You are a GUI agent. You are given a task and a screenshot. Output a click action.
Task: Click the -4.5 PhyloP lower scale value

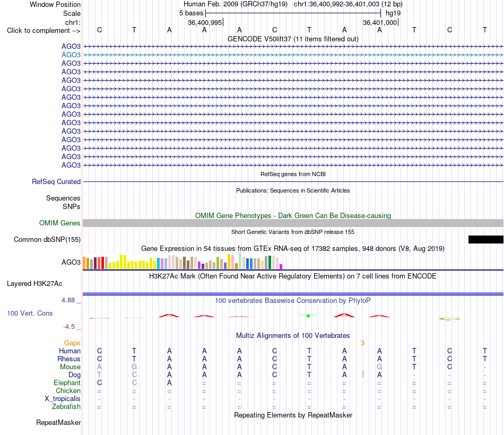(69, 327)
